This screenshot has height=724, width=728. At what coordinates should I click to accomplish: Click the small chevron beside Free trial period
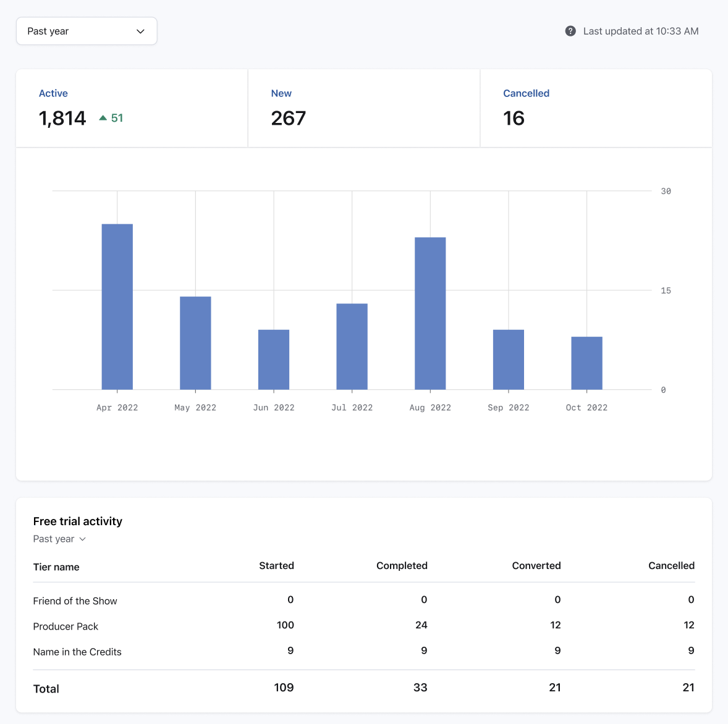[83, 539]
